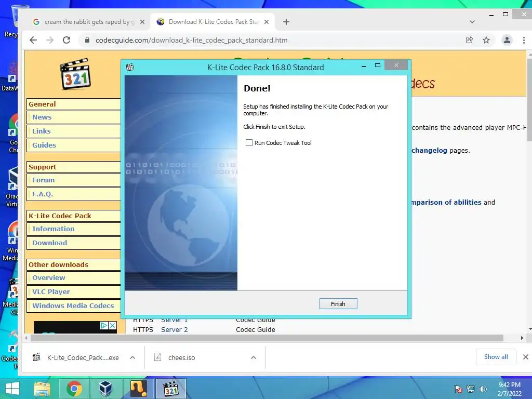The height and width of the screenshot is (399, 532).
Task: Go back with Chrome's back arrow
Action: coord(33,40)
